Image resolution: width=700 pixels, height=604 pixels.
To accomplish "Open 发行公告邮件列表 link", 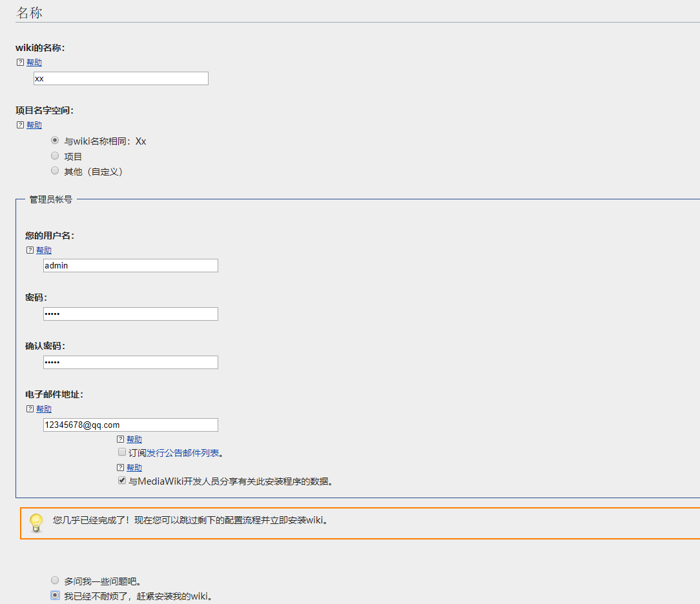I will [x=183, y=453].
